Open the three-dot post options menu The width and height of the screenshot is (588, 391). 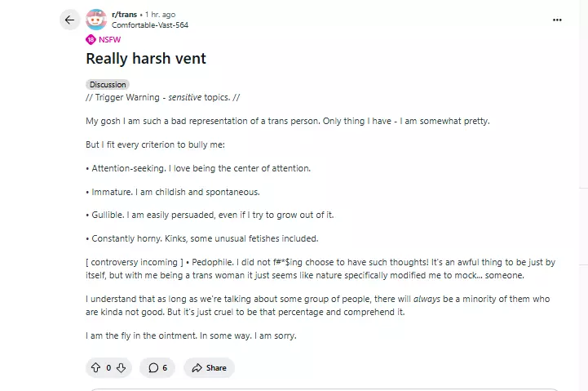click(x=557, y=20)
